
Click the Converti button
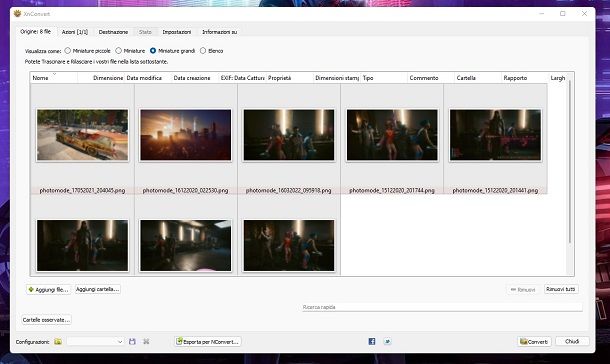[x=534, y=341]
